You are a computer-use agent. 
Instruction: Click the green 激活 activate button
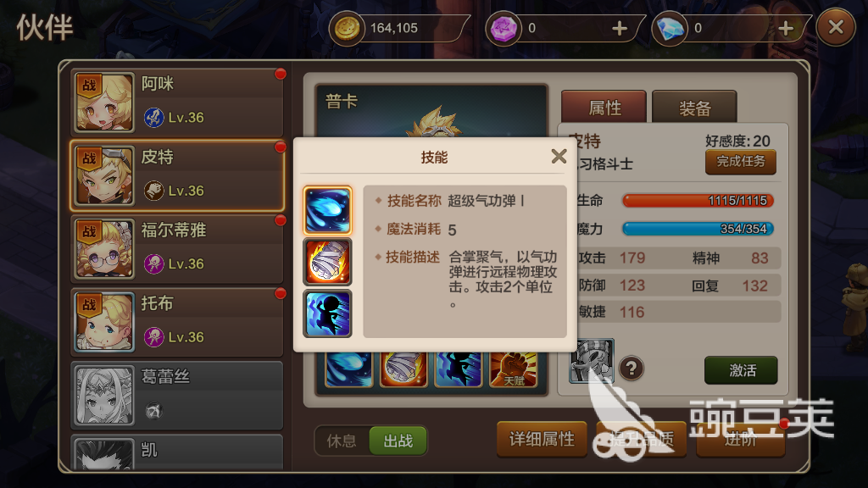741,370
